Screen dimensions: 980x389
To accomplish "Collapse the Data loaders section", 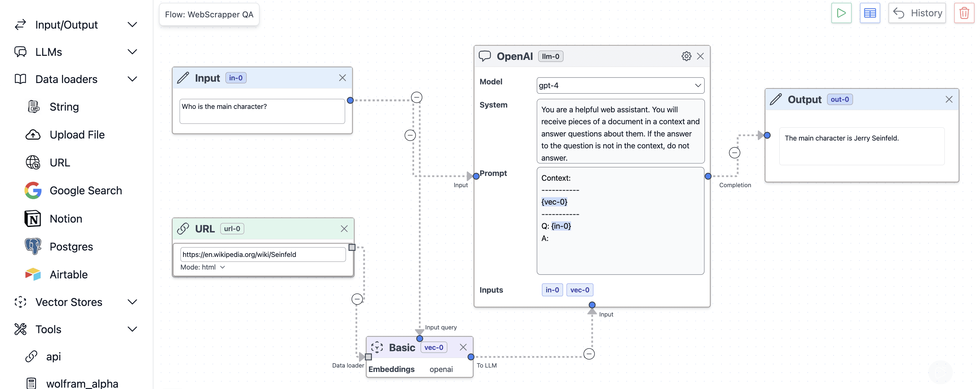I will pyautogui.click(x=132, y=79).
